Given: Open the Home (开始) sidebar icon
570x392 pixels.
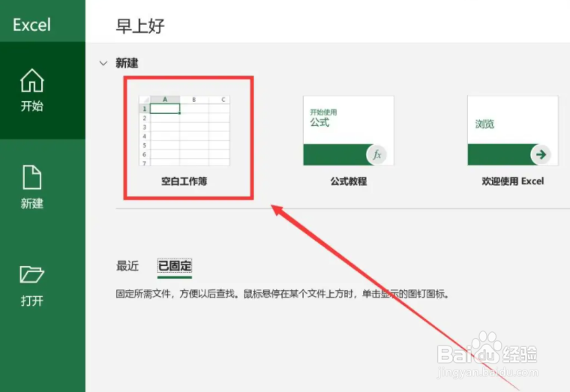Looking at the screenshot, I should click(x=32, y=81).
